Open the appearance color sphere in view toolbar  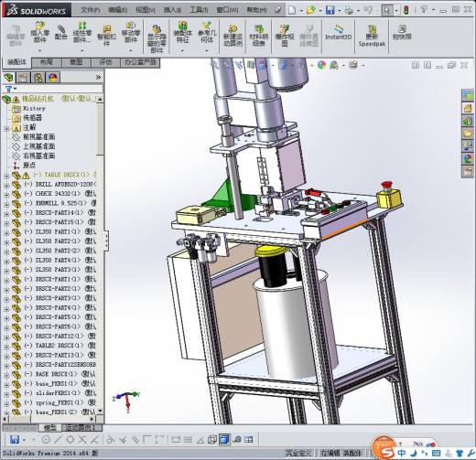pos(321,65)
